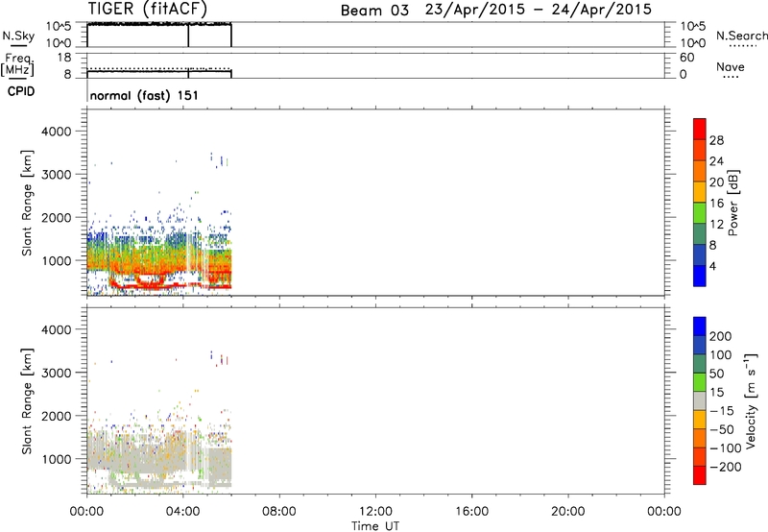Click the 24 label on power colorbar

click(716, 161)
